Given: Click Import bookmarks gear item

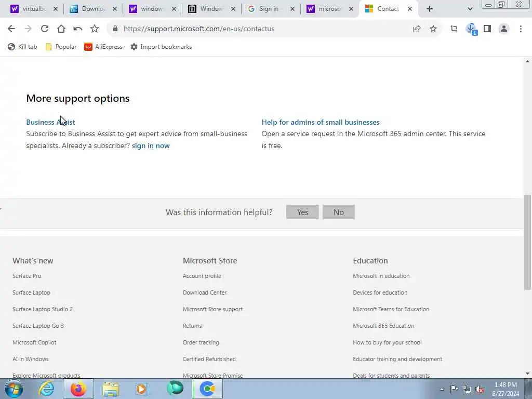Looking at the screenshot, I should coord(161,47).
